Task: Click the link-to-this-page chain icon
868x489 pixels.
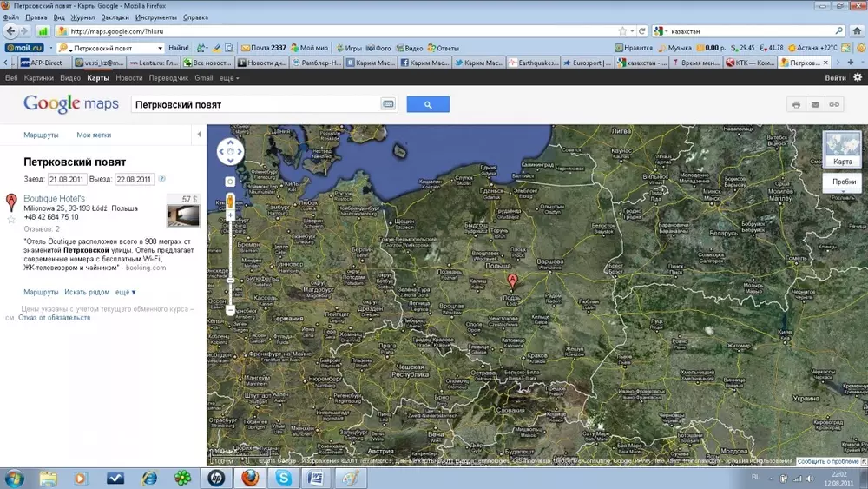Action: click(x=835, y=104)
